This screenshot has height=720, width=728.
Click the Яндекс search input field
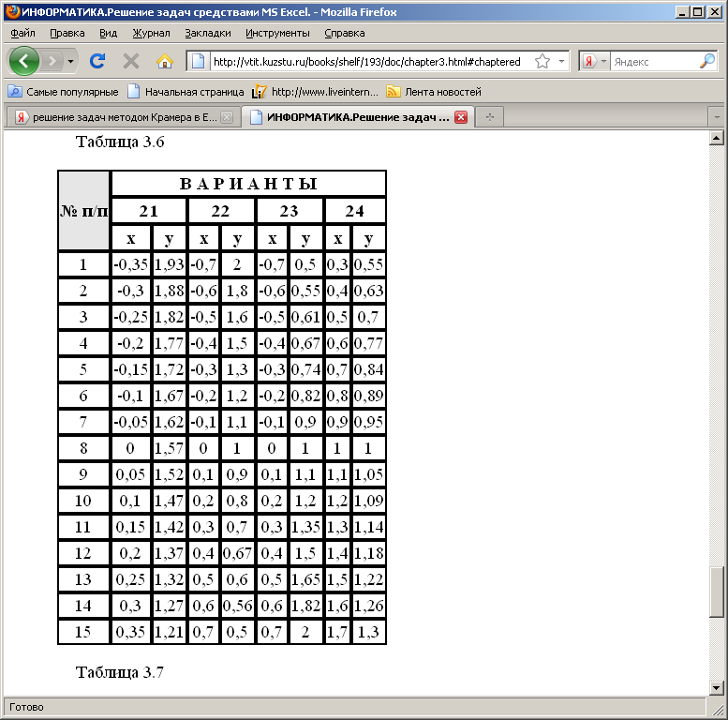(x=654, y=61)
